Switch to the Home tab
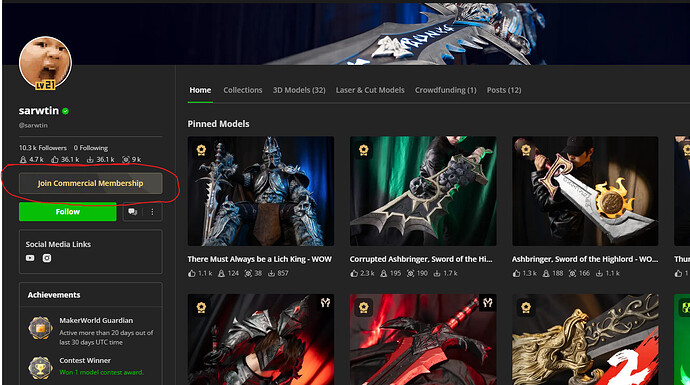 click(200, 90)
